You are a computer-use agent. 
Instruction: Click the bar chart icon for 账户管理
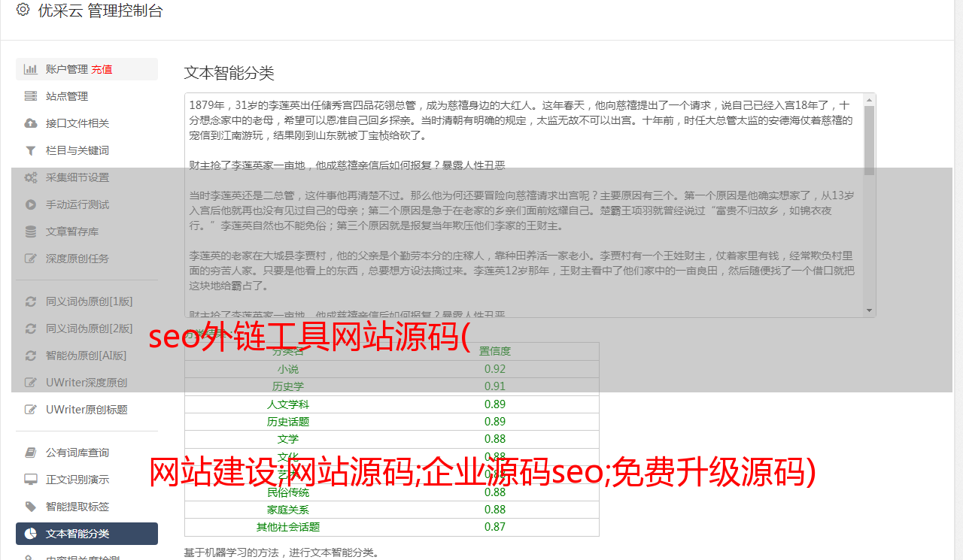[x=31, y=69]
